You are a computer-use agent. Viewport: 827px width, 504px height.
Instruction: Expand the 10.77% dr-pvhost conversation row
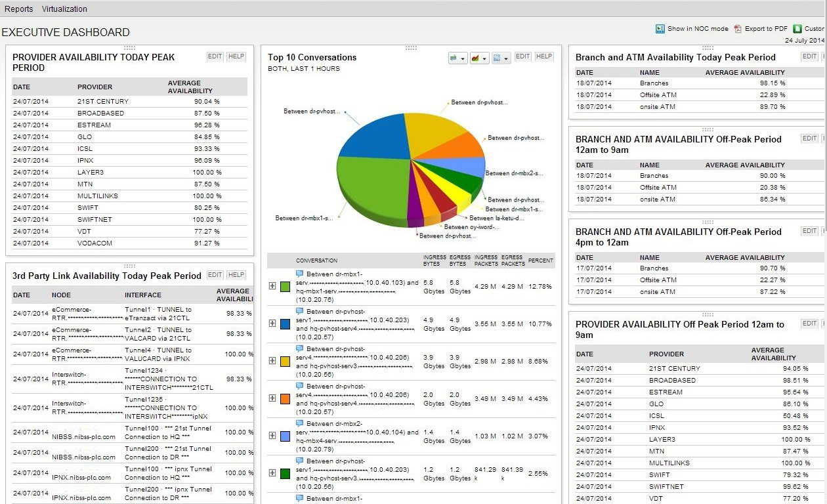coord(272,324)
